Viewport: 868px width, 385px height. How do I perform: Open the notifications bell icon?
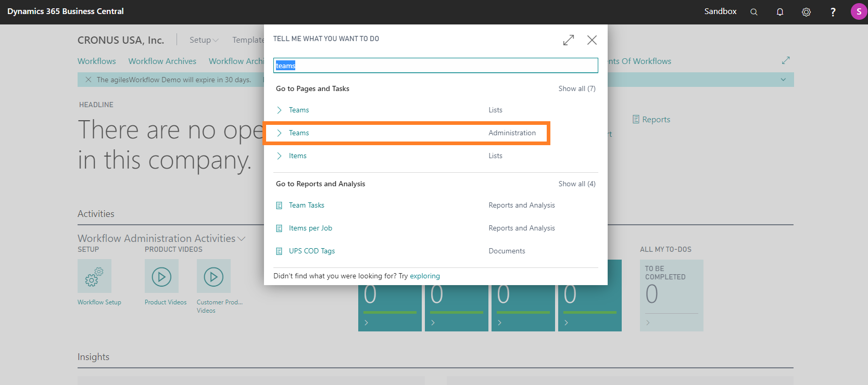[x=779, y=12]
